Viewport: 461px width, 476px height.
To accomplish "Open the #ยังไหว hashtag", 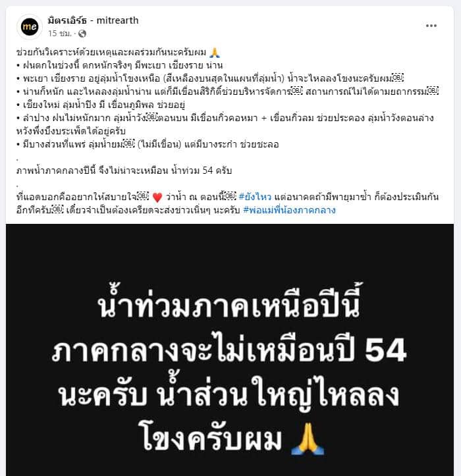I will point(255,197).
